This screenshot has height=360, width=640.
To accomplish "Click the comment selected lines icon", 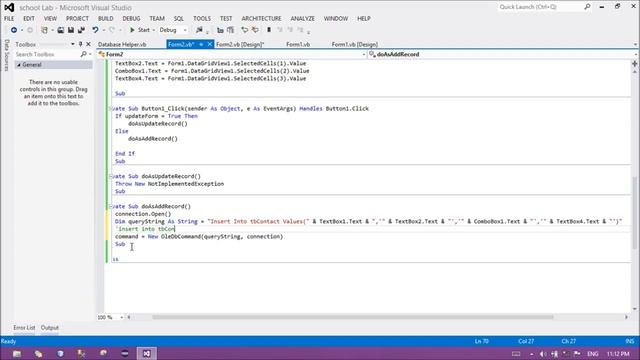I will coord(244,30).
